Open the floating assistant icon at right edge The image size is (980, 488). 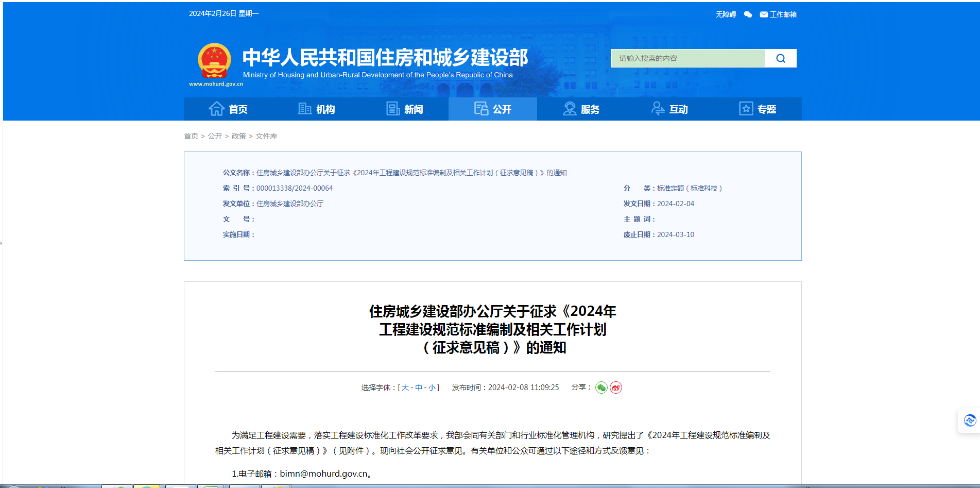[x=970, y=420]
